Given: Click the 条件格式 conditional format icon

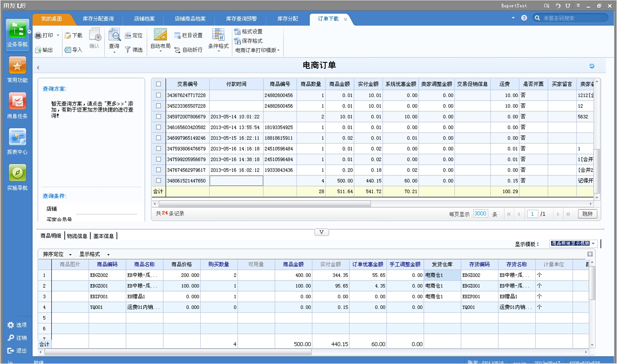Looking at the screenshot, I should click(219, 35).
